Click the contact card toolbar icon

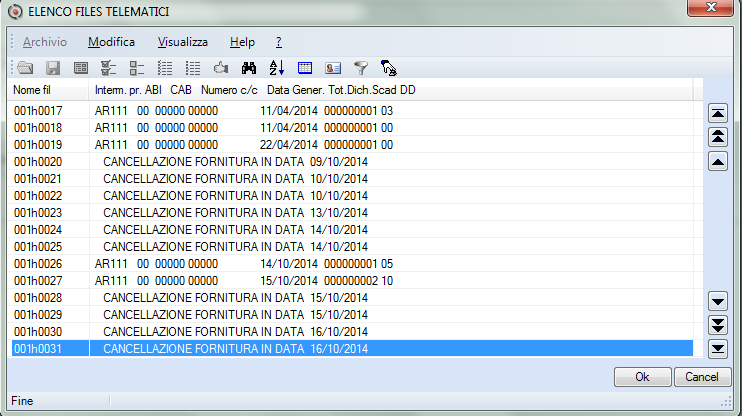333,68
